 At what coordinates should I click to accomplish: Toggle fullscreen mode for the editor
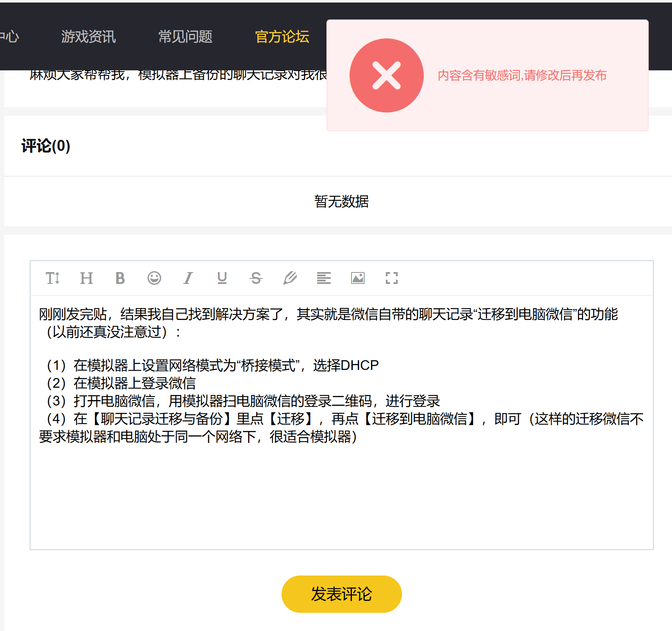(392, 278)
